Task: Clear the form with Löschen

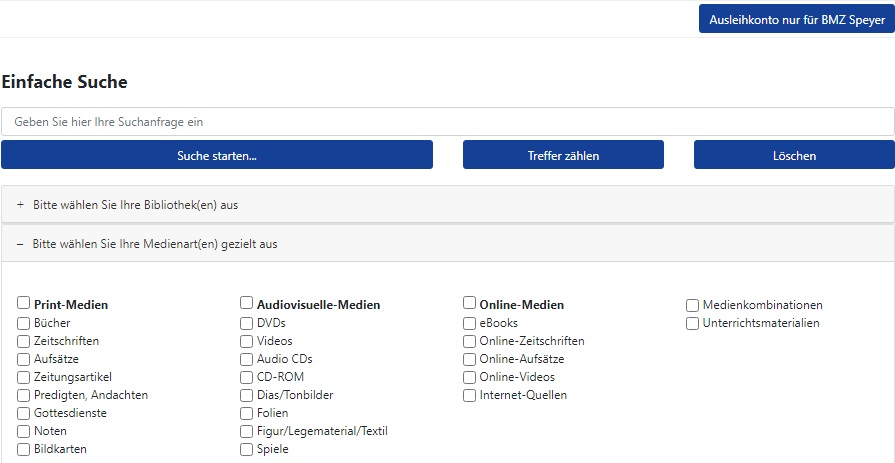Action: click(794, 155)
